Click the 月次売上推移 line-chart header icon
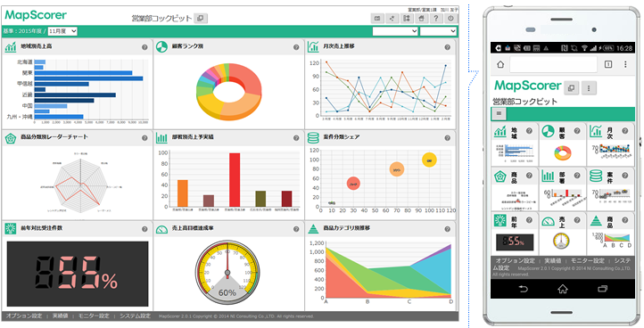This screenshot has width=644, height=328. (313, 47)
